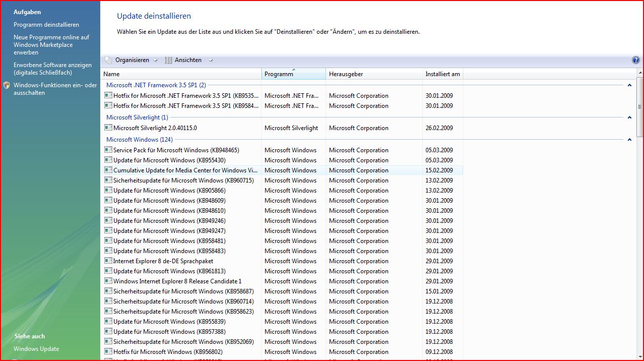Click the Microsoft Windows (124) group header

(140, 140)
